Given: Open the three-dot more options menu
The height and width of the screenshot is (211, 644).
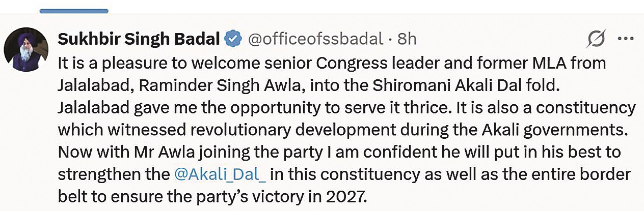Looking at the screenshot, I should (625, 39).
